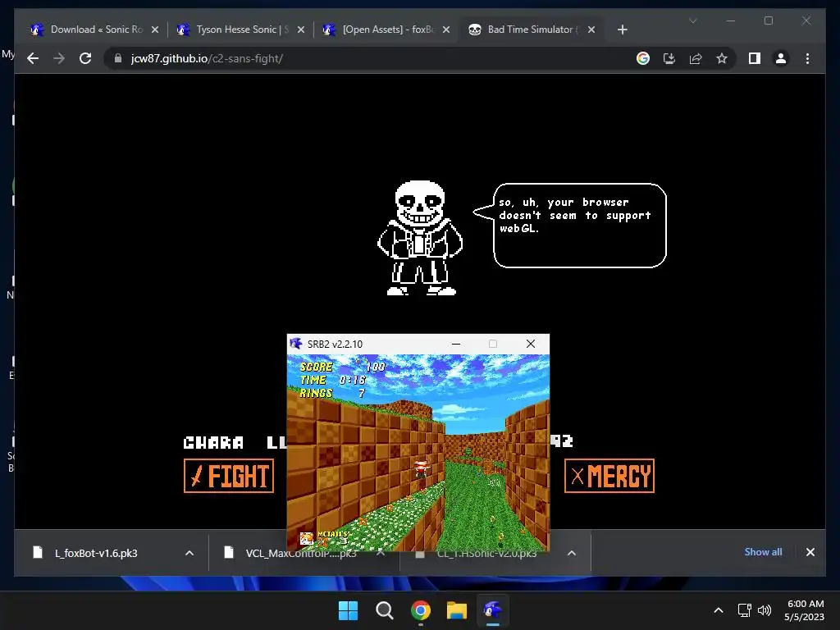
Task: Click the Tails lives icon in SRB2
Action: 307,538
